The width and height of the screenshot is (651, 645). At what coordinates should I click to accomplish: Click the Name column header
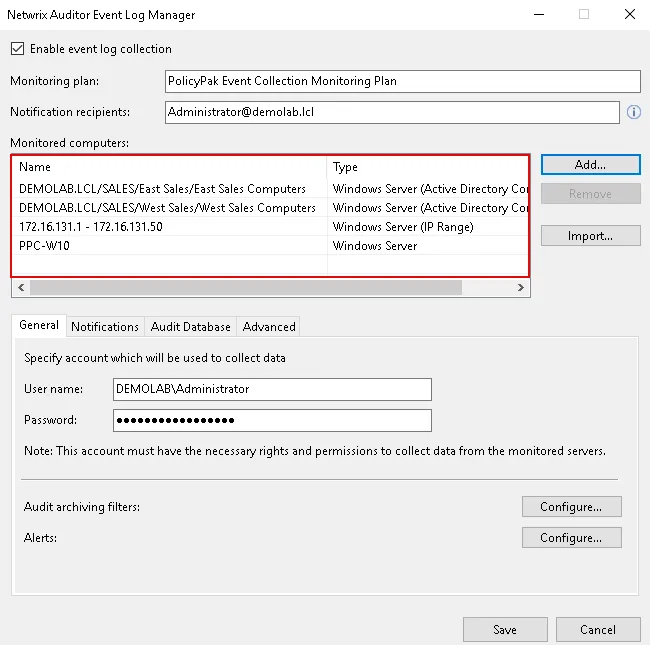(170, 167)
